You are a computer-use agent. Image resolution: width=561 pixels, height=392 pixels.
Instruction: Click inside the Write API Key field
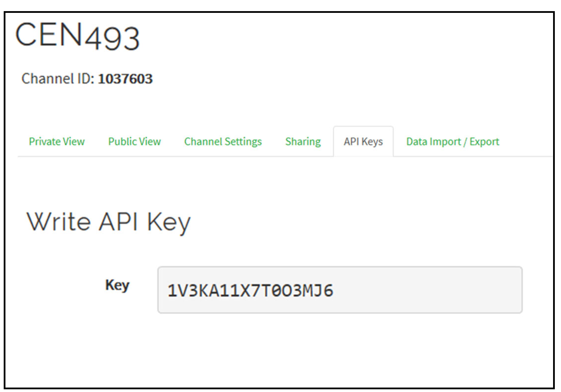click(340, 290)
